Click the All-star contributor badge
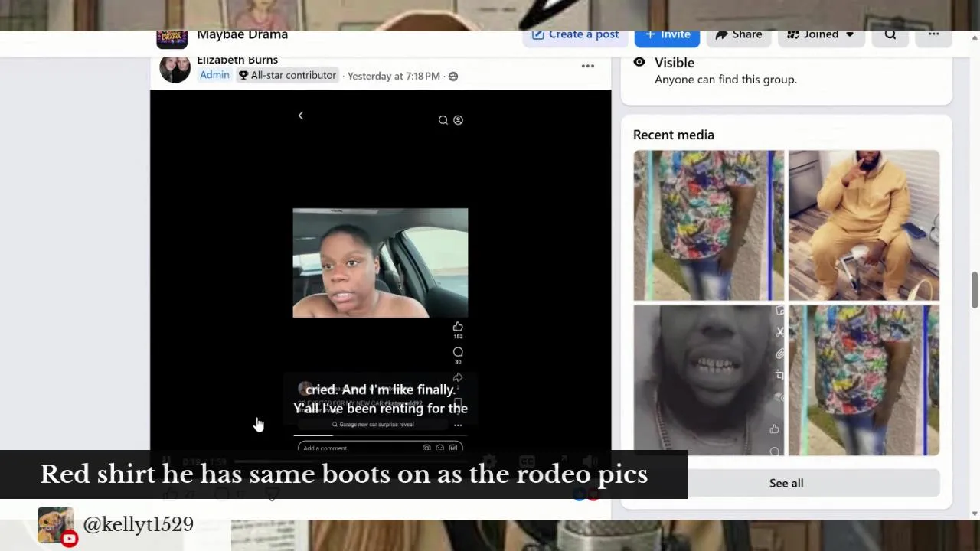 click(287, 75)
